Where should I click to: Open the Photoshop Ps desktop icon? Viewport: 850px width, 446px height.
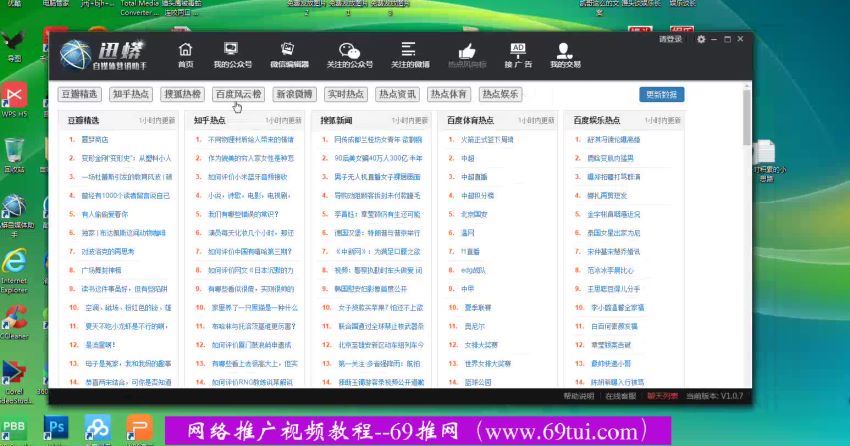[55, 429]
